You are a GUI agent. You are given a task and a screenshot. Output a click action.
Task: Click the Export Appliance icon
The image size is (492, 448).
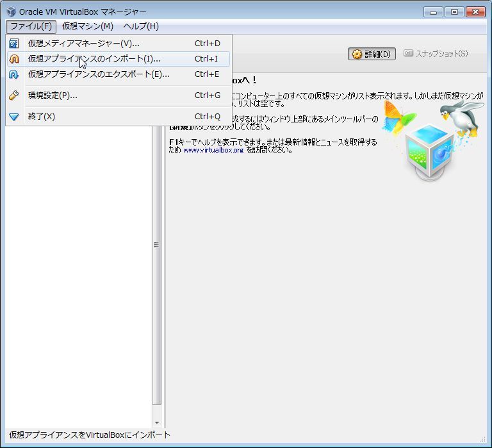pyautogui.click(x=14, y=74)
